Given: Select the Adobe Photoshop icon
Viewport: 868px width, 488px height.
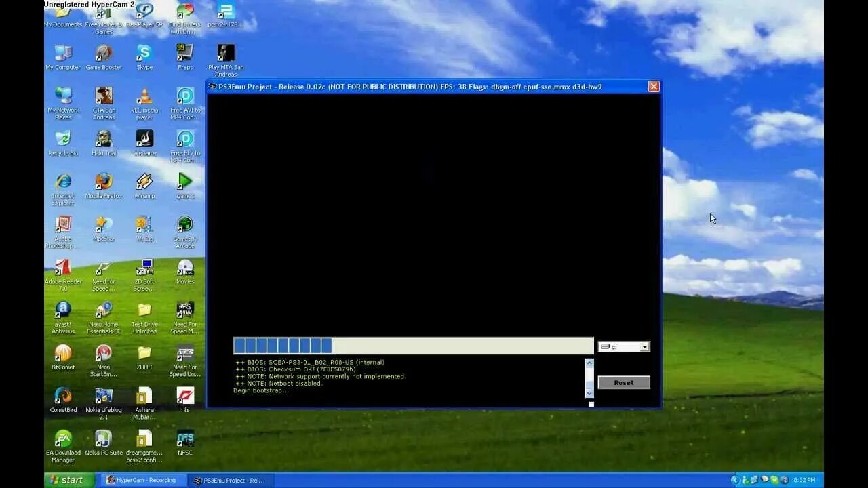Looking at the screenshot, I should pos(63,232).
